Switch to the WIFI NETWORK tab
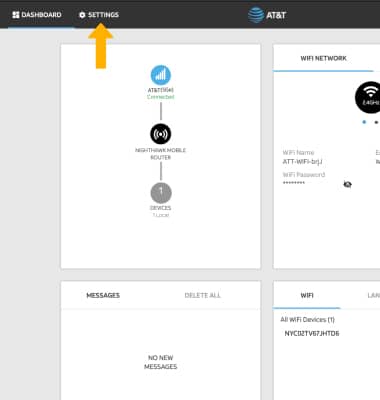The height and width of the screenshot is (400, 380). pyautogui.click(x=323, y=58)
